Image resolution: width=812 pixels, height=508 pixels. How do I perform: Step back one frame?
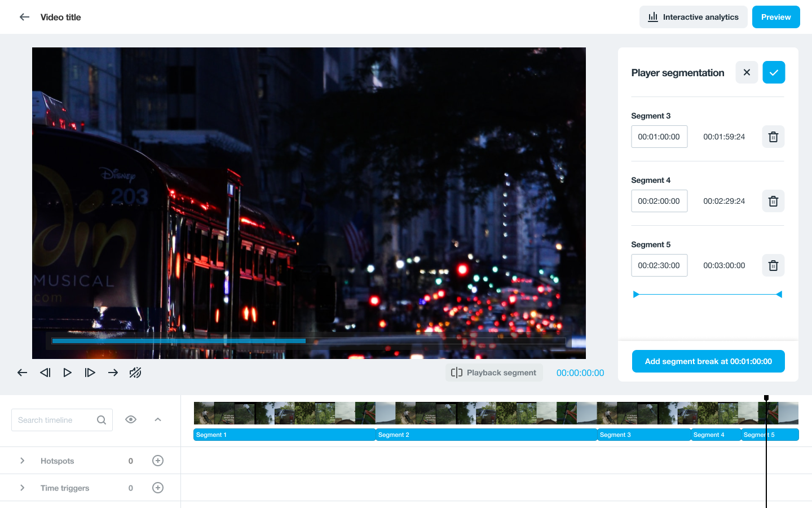pos(45,373)
